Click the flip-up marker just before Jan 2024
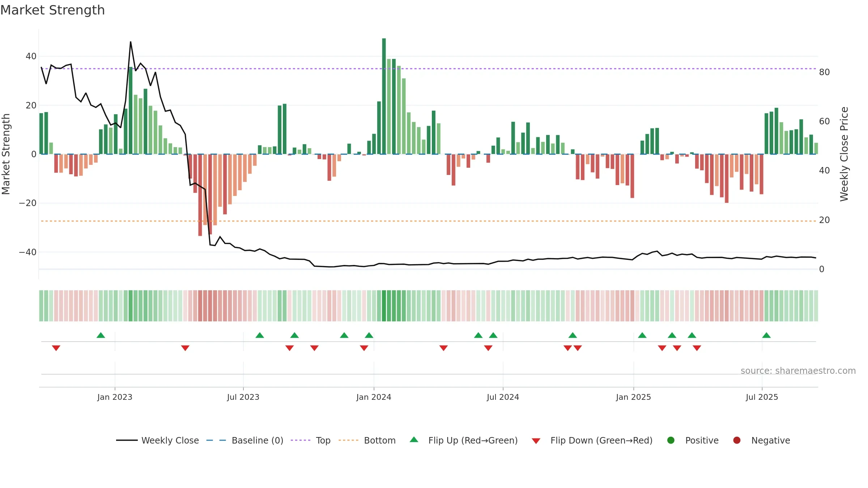Image resolution: width=868 pixels, height=488 pixels. (x=369, y=335)
